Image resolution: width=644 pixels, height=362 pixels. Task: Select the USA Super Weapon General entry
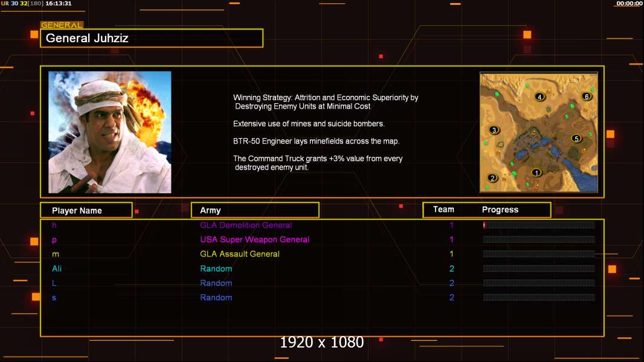coord(255,240)
